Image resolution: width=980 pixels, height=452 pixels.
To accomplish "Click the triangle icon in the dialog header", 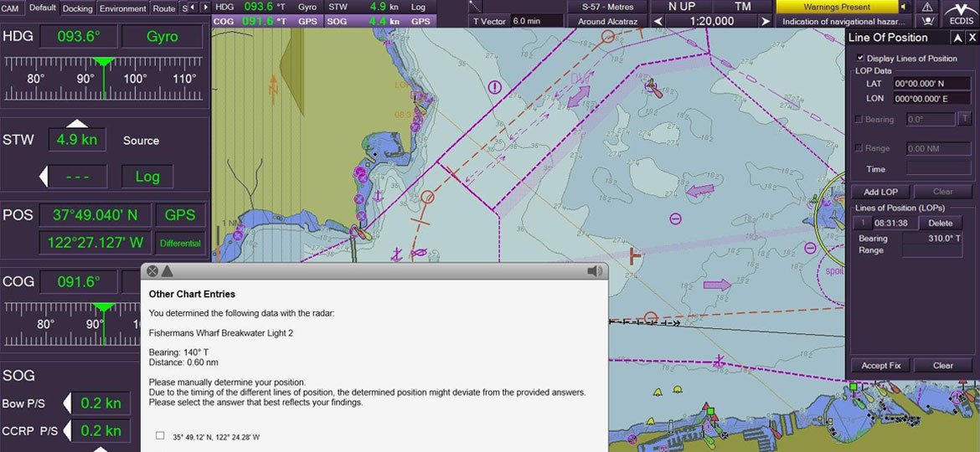I will [x=167, y=271].
